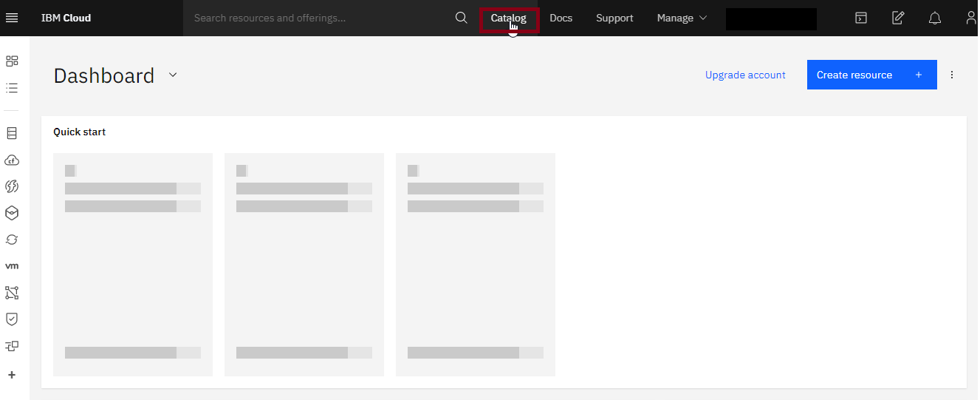This screenshot has height=400, width=980.
Task: Open the Resource list sidebar icon
Action: coord(12,88)
